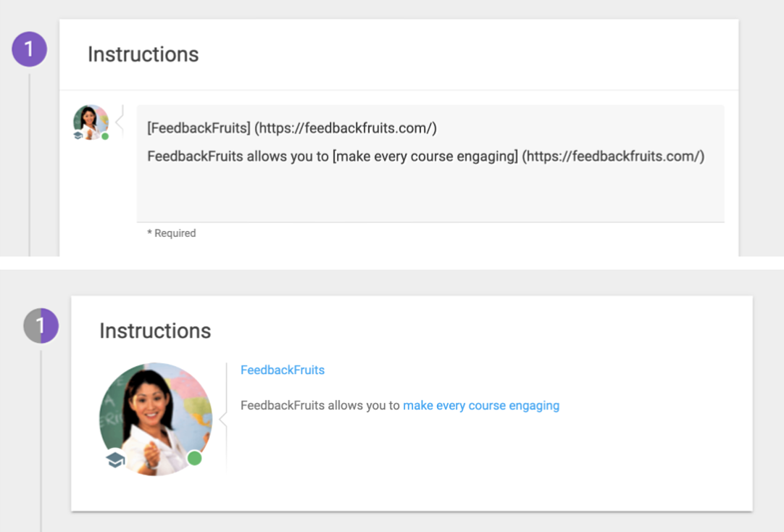Click the bottom Instructions heading
The image size is (784, 532).
point(155,331)
